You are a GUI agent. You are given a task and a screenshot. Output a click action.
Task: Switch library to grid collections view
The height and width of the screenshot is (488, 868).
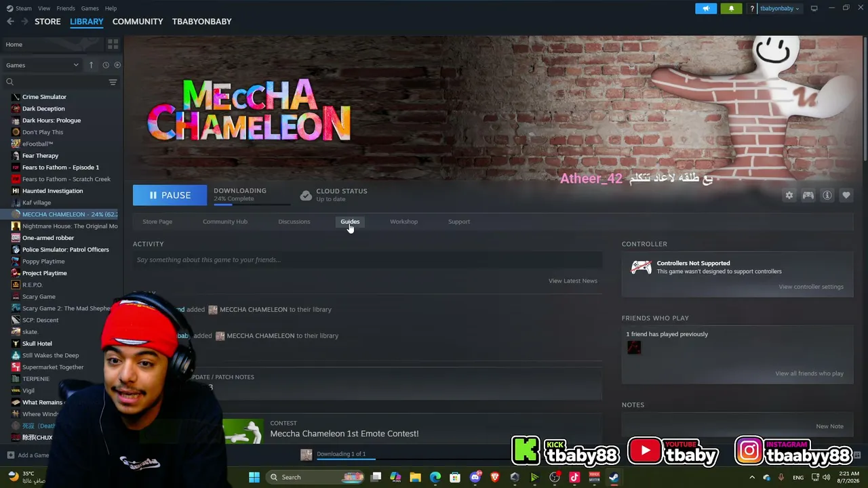click(113, 44)
